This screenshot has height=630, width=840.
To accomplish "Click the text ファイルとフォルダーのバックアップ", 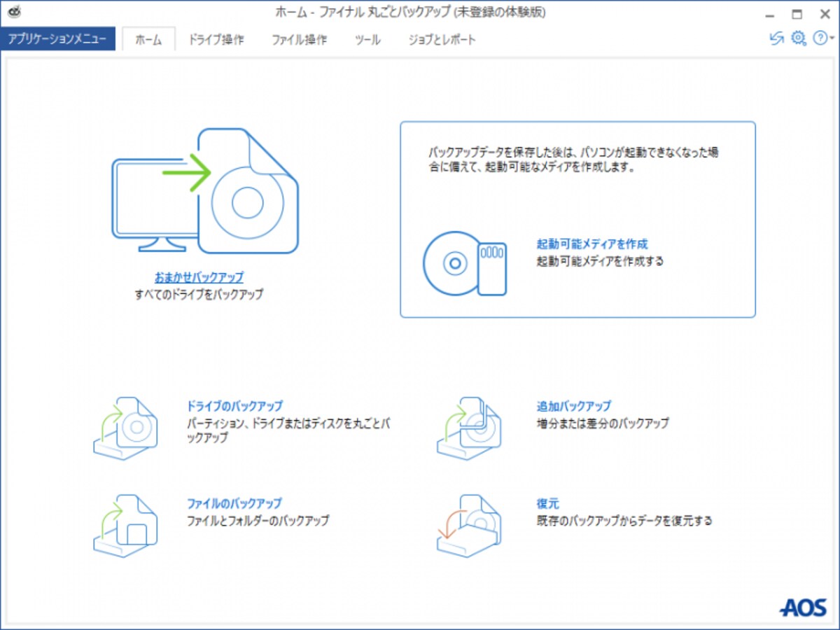I will point(258,521).
